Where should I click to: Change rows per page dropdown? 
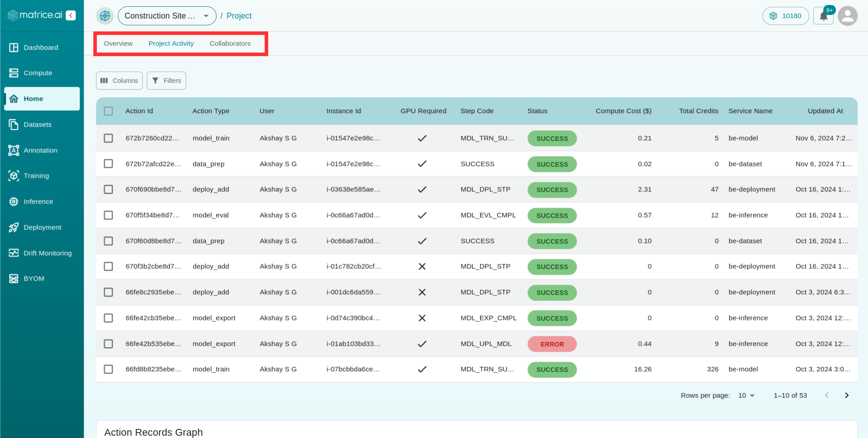tap(746, 395)
